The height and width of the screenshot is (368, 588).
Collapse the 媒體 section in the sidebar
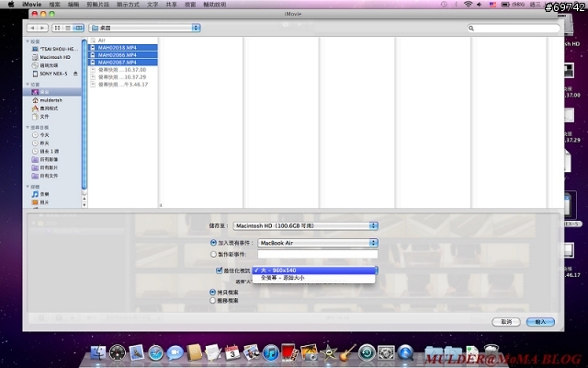click(x=28, y=187)
